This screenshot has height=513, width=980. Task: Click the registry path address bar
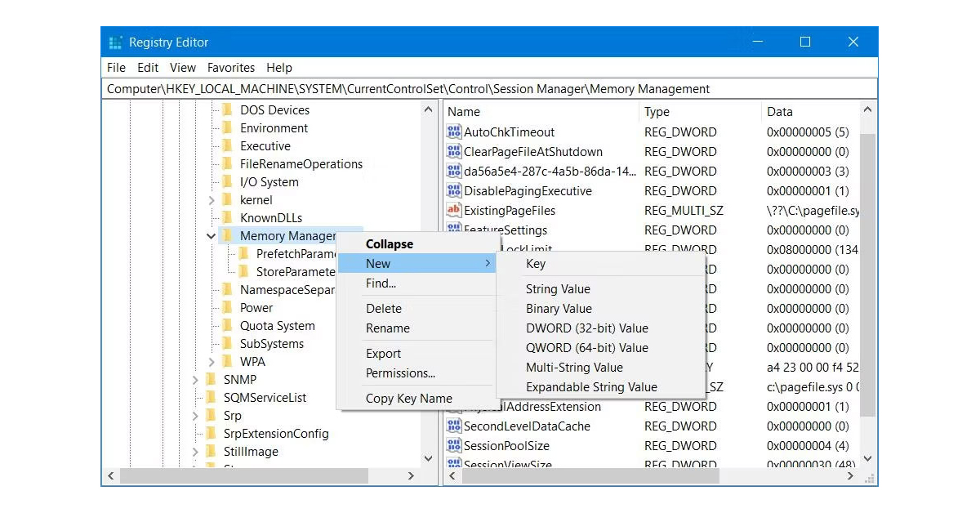click(x=490, y=88)
